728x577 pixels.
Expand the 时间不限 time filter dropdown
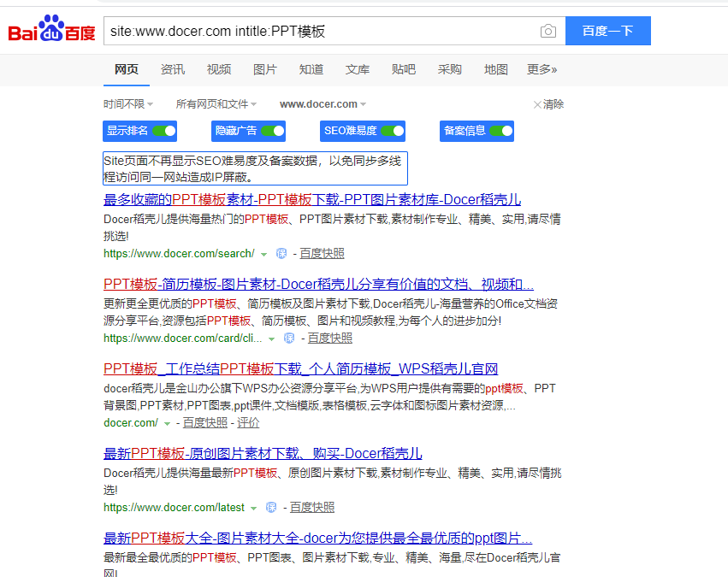[128, 104]
